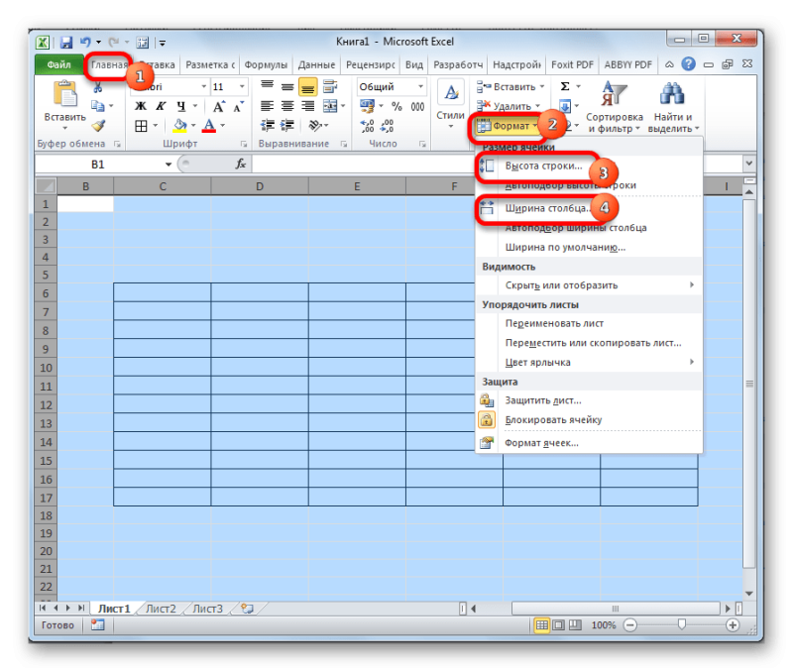Click the text orientation icon
Screen dimensions: 793x672
coord(315,126)
